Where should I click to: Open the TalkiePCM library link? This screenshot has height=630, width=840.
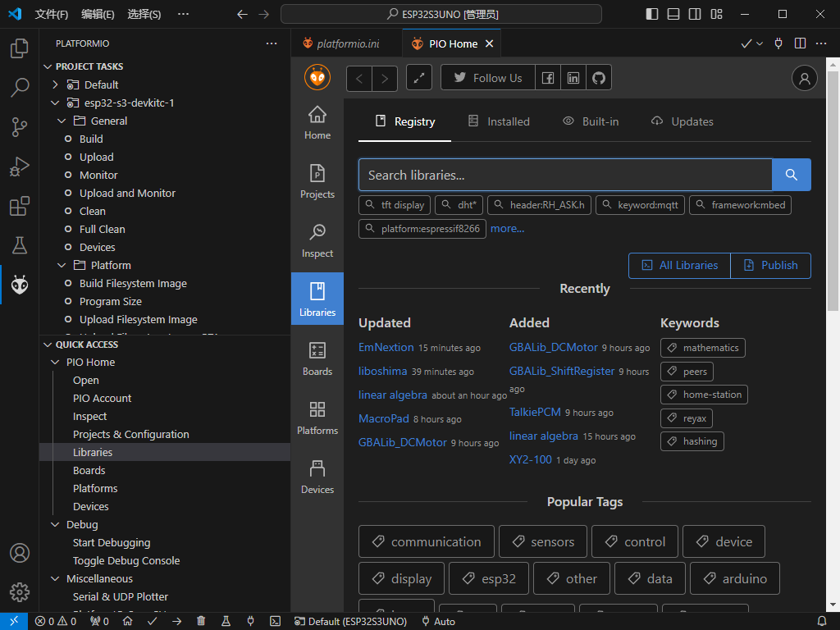pos(535,412)
